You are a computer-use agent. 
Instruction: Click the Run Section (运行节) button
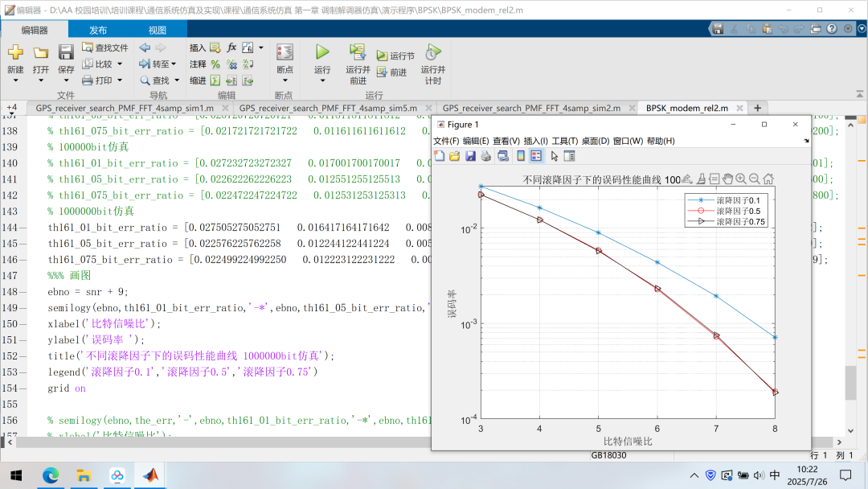(395, 56)
